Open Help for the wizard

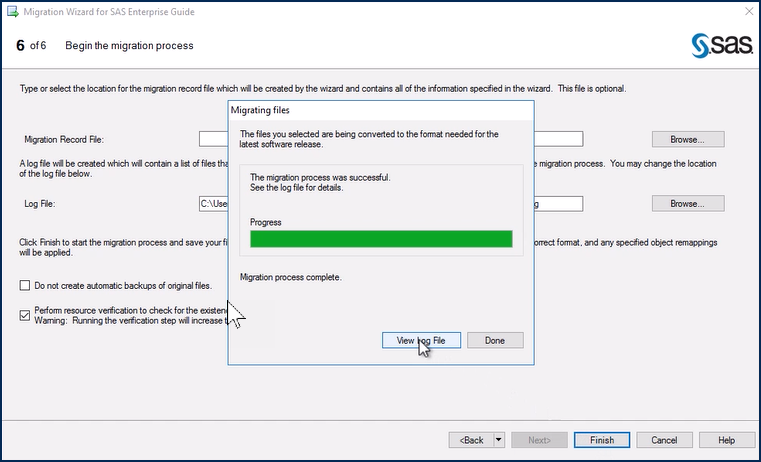[726, 440]
